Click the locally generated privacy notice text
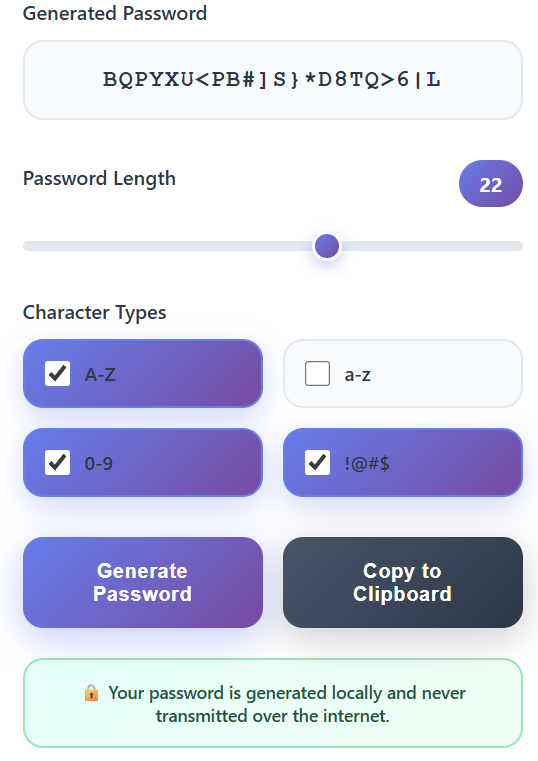The image size is (538, 761). 286,704
